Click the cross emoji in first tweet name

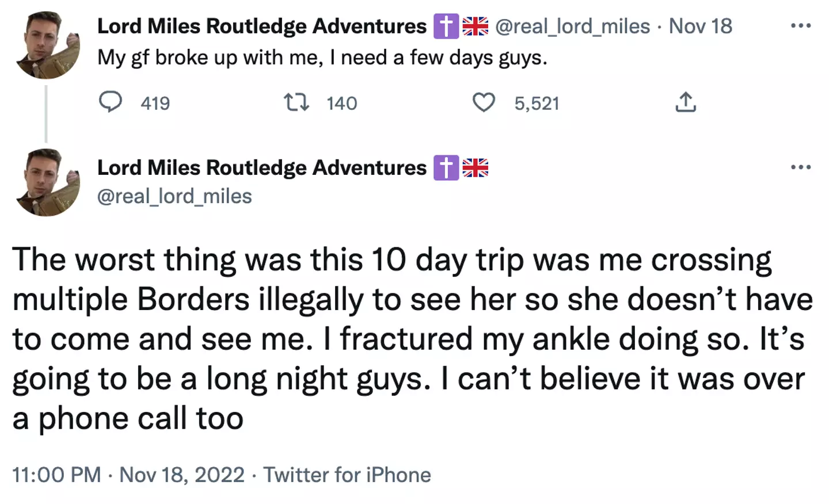pos(446,26)
